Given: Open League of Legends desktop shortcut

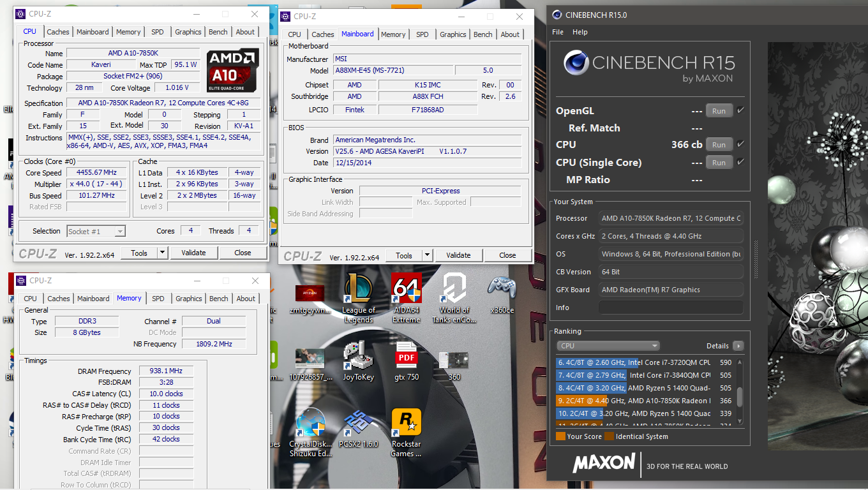Looking at the screenshot, I should click(358, 298).
